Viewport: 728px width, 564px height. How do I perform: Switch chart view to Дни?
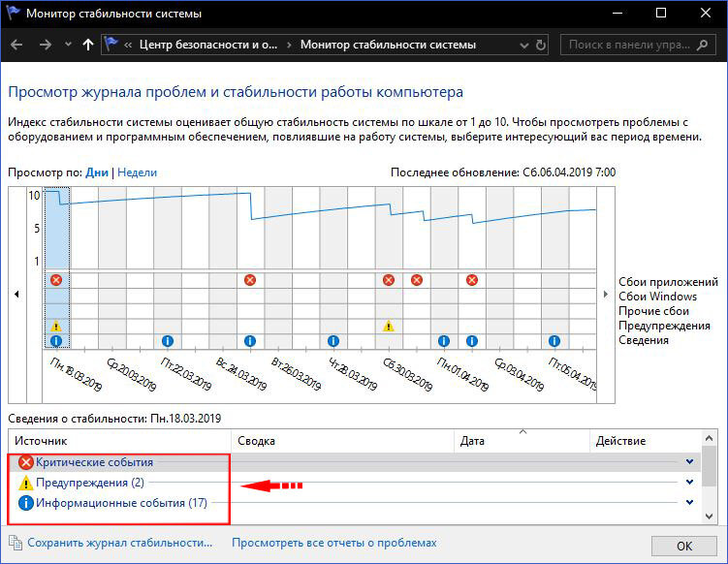[x=97, y=172]
